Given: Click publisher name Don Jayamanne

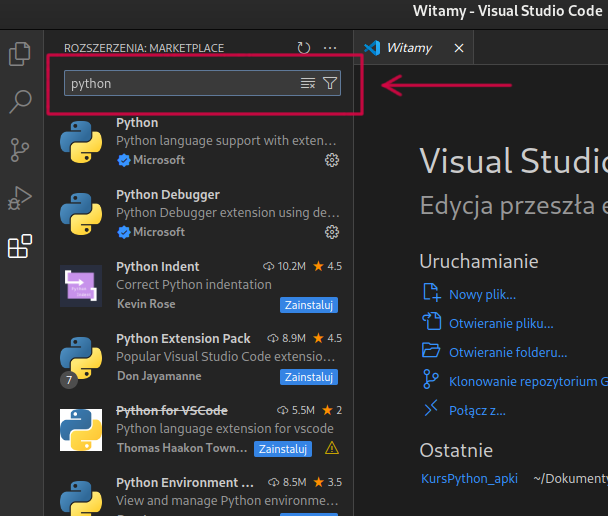Looking at the screenshot, I should click(x=159, y=376).
